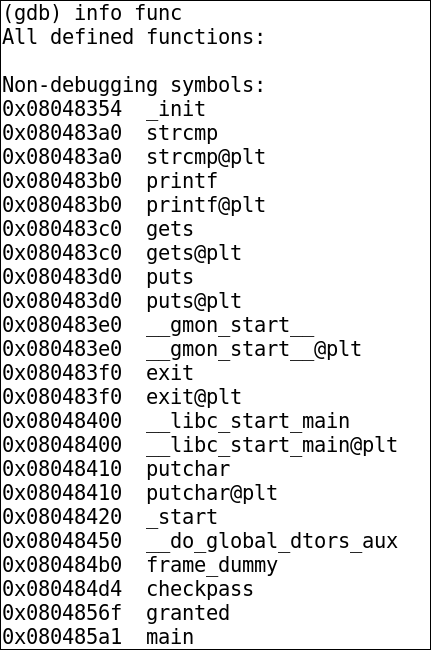This screenshot has height=650, width=431.
Task: Click the __do_global_dtors_aux symbol
Action: pos(272,541)
